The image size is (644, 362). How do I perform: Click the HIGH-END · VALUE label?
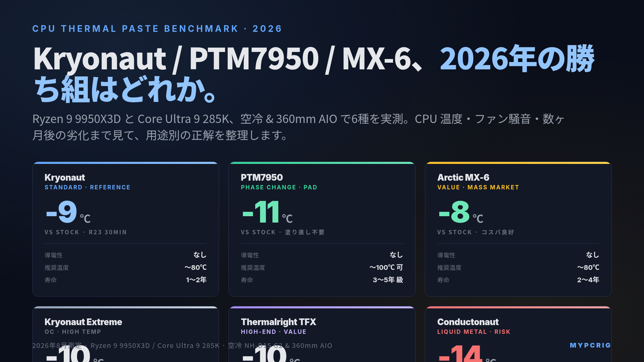click(274, 332)
